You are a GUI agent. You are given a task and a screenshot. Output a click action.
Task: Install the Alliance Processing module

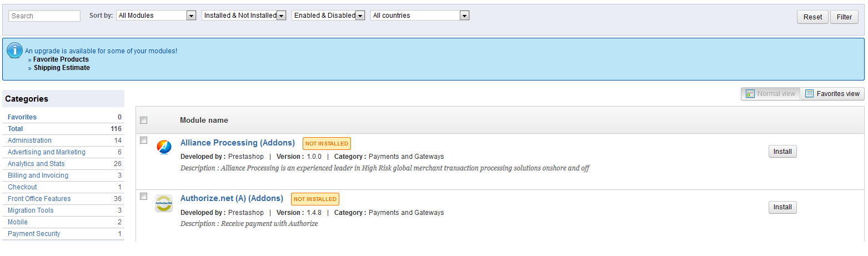click(782, 152)
